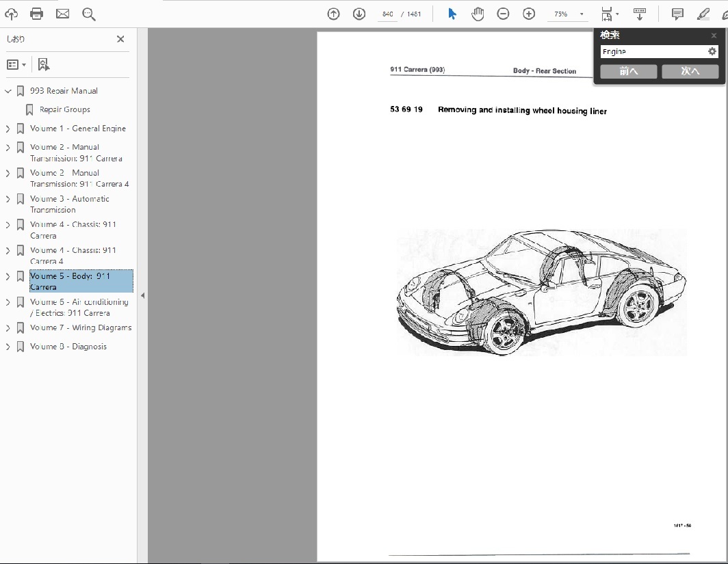Screen dimensions: 728x564
Task: Open the find magnifier icon in toolbar
Action: [x=89, y=14]
